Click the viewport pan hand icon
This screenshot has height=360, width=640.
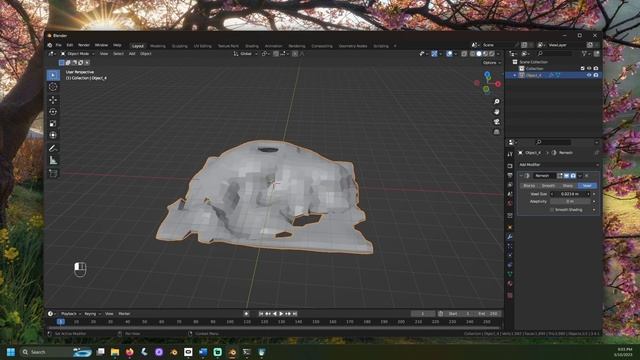pos(497,111)
